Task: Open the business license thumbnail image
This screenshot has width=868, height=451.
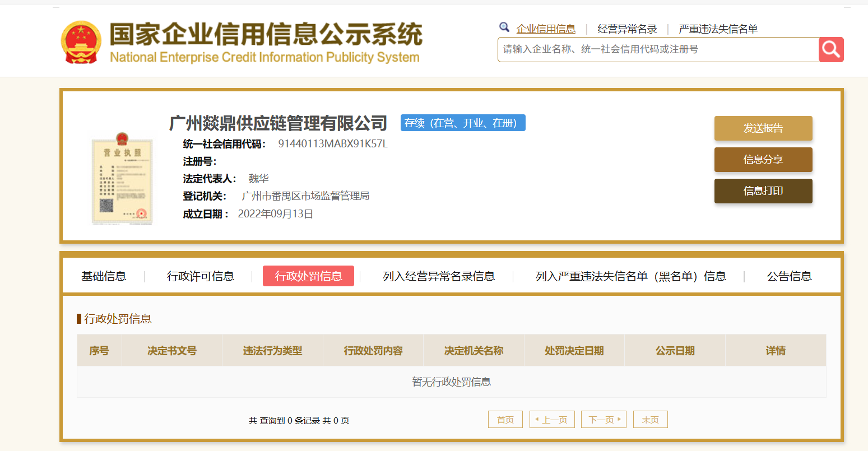Action: 122,178
